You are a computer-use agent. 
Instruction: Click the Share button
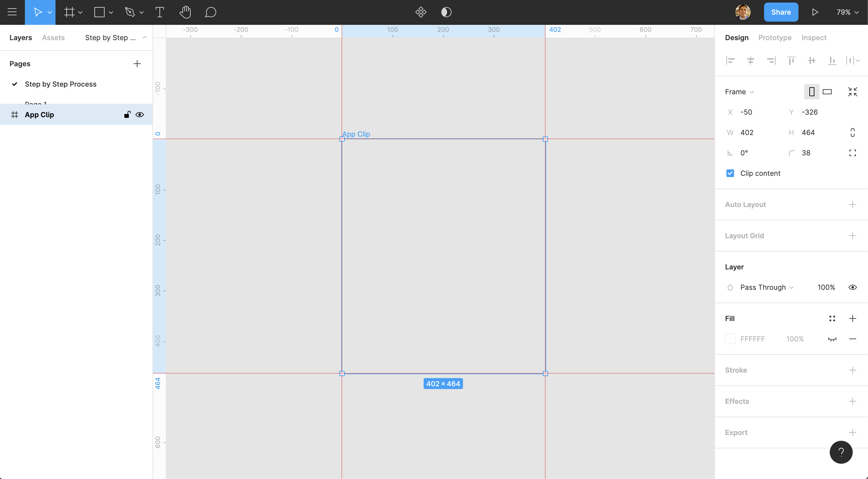coord(781,12)
